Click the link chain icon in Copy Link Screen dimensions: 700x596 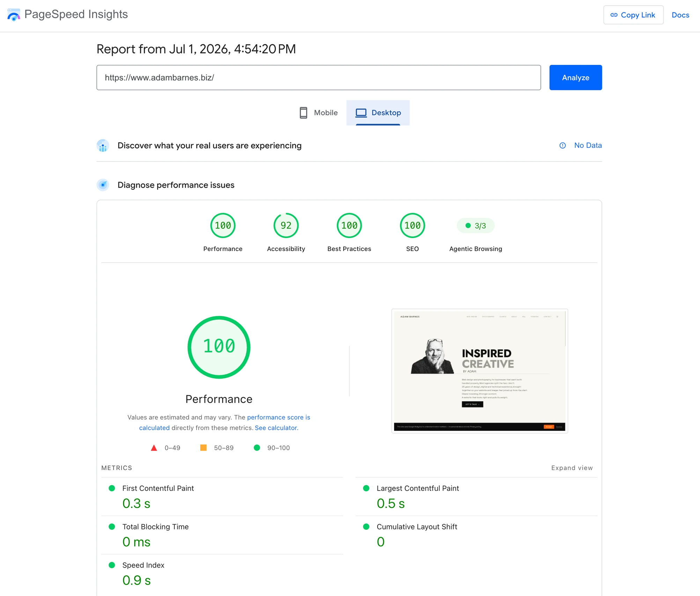614,15
